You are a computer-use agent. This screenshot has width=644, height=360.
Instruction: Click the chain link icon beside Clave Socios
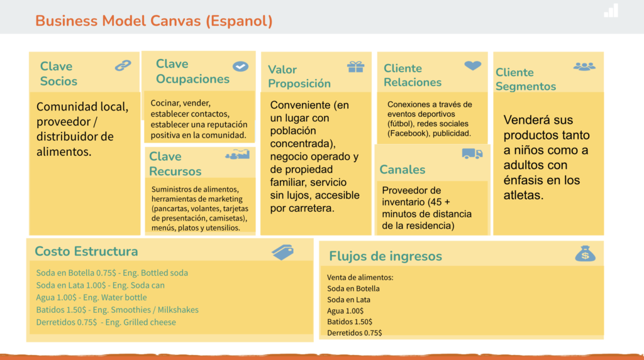click(123, 66)
